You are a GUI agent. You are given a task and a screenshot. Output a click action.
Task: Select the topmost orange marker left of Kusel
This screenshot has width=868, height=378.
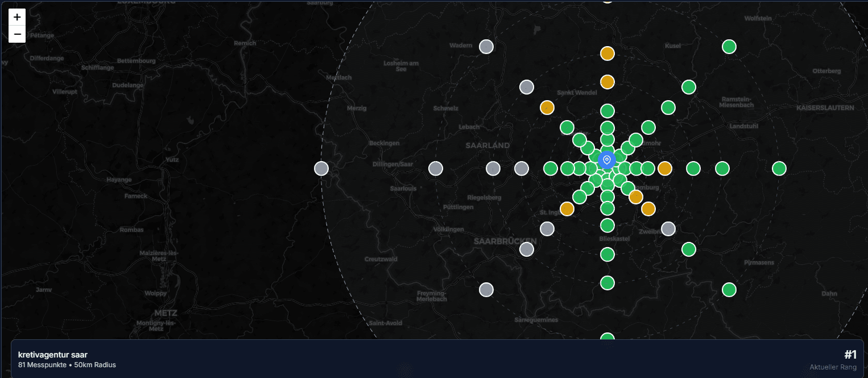pyautogui.click(x=607, y=54)
